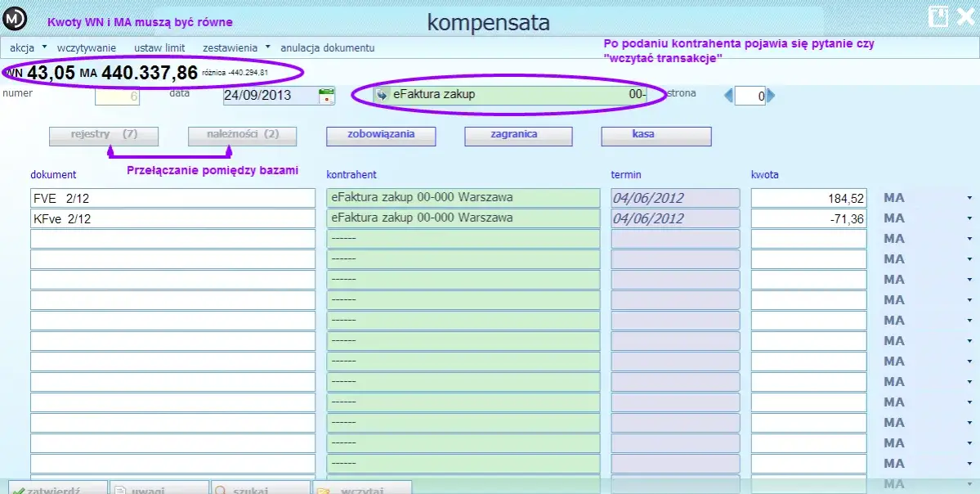Open the akcja menu
This screenshot has height=494, width=980.
coord(22,47)
